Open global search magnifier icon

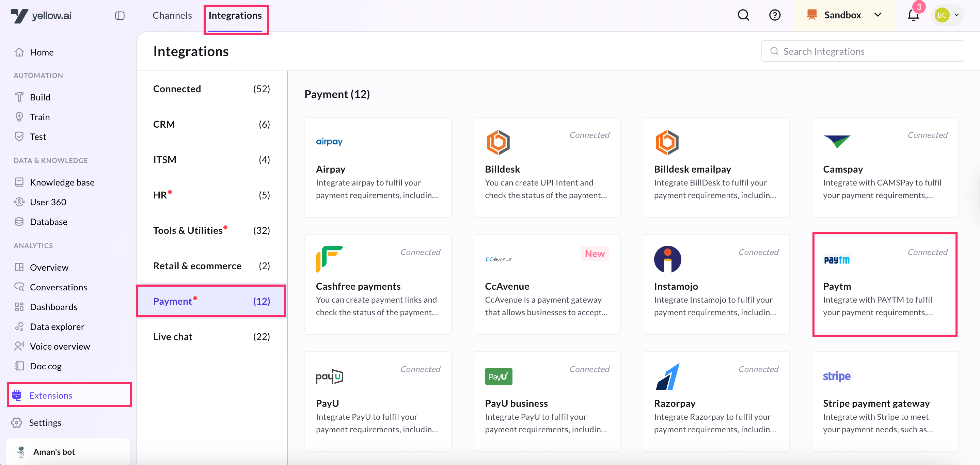tap(743, 15)
